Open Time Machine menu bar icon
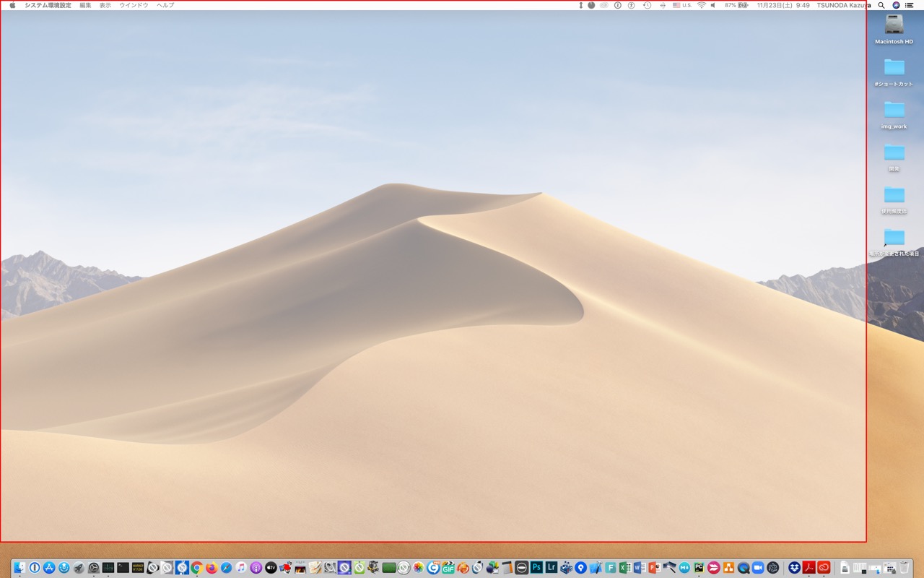 coord(647,5)
